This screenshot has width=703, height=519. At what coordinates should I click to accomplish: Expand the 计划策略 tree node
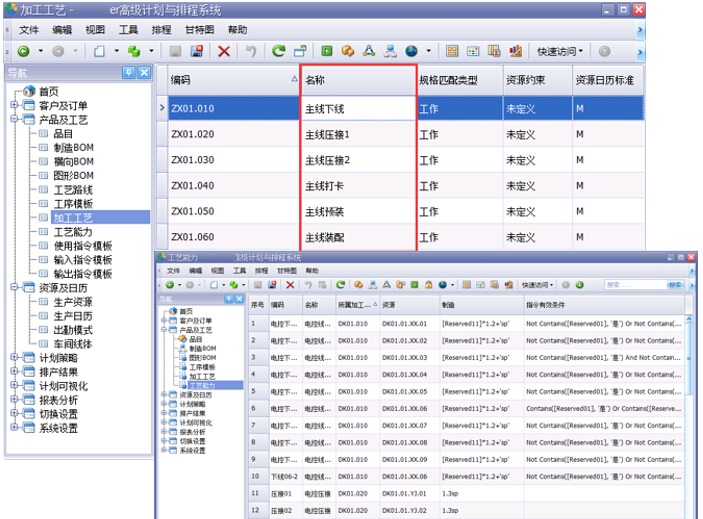click(x=14, y=357)
